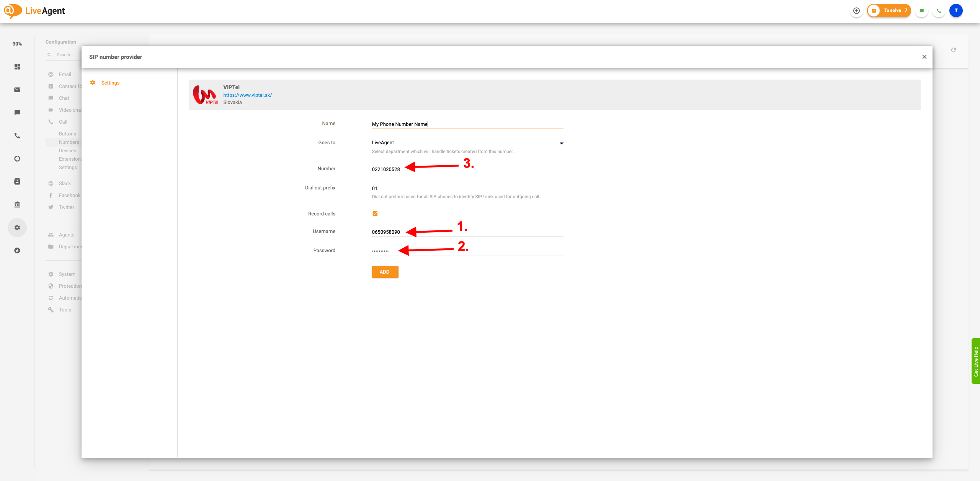The image size is (980, 481).
Task: Click the Dial out prefix field
Action: (x=467, y=188)
